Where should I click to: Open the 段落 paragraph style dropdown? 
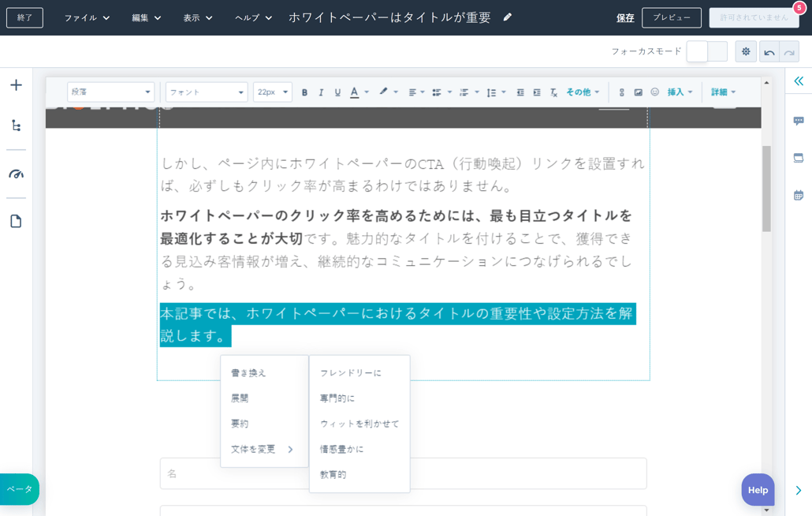(111, 92)
